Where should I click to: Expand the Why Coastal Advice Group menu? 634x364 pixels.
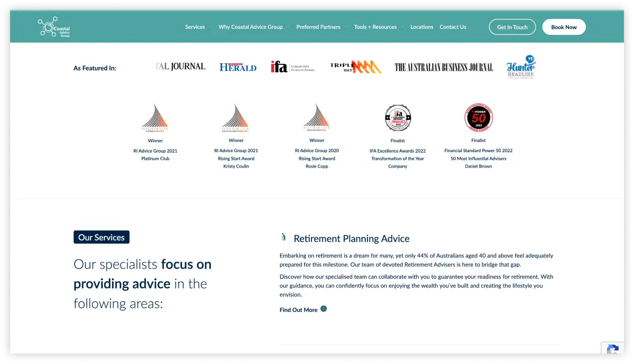pyautogui.click(x=250, y=27)
